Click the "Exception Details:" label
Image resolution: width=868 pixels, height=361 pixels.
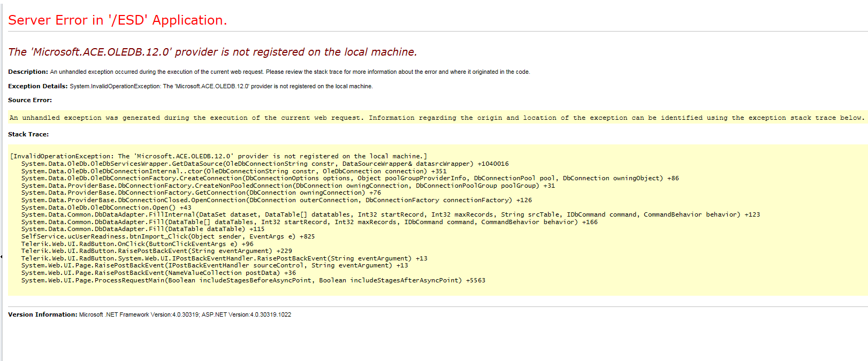pyautogui.click(x=37, y=86)
